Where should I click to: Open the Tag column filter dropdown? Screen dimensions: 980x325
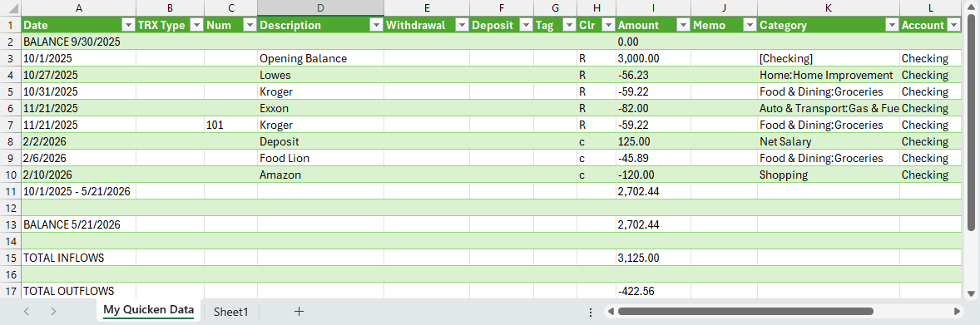point(569,26)
